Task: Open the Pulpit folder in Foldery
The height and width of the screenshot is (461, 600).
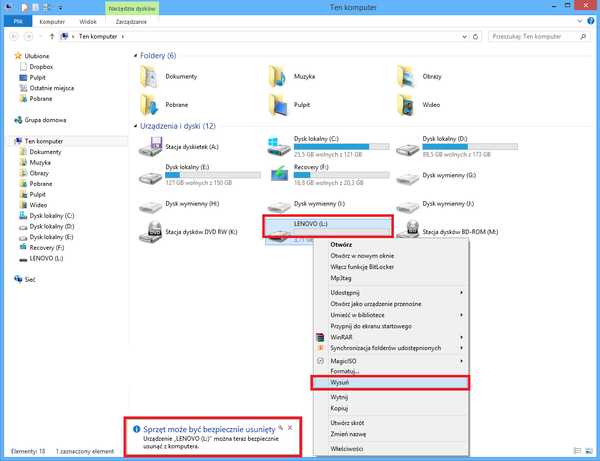Action: (x=278, y=105)
